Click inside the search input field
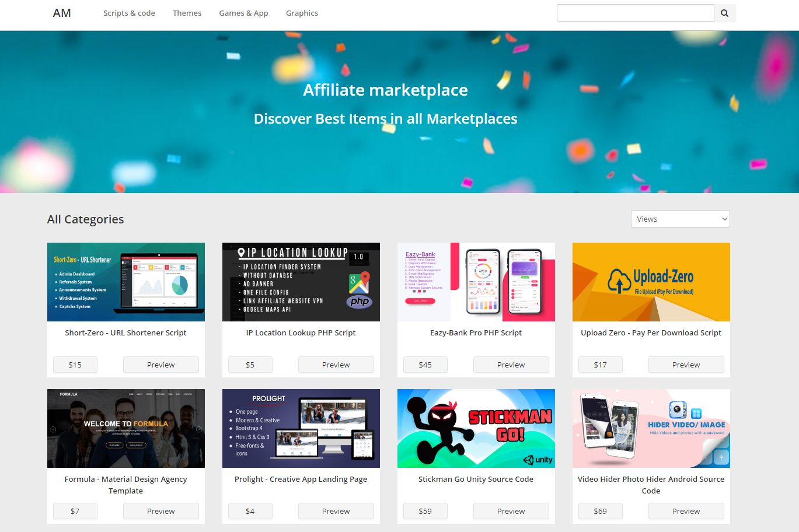799x532 pixels. pyautogui.click(x=635, y=13)
